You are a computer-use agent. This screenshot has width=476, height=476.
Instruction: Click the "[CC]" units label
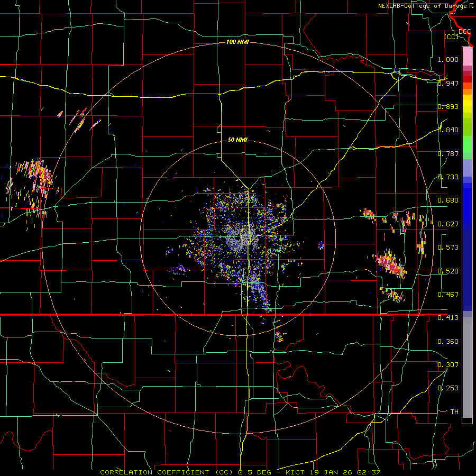pyautogui.click(x=451, y=36)
